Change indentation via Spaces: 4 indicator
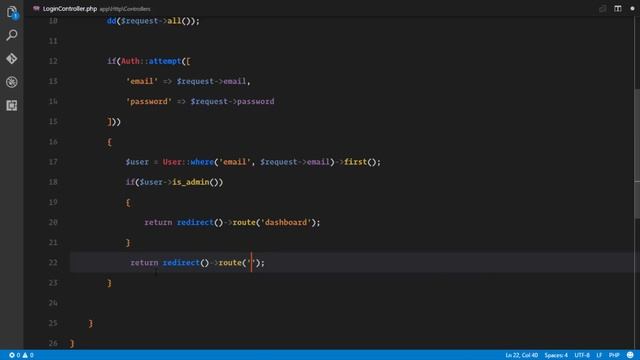640x360 pixels. click(556, 355)
